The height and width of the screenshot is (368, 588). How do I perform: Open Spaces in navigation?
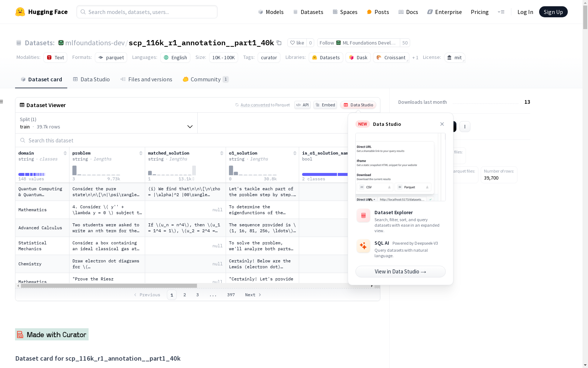[345, 12]
